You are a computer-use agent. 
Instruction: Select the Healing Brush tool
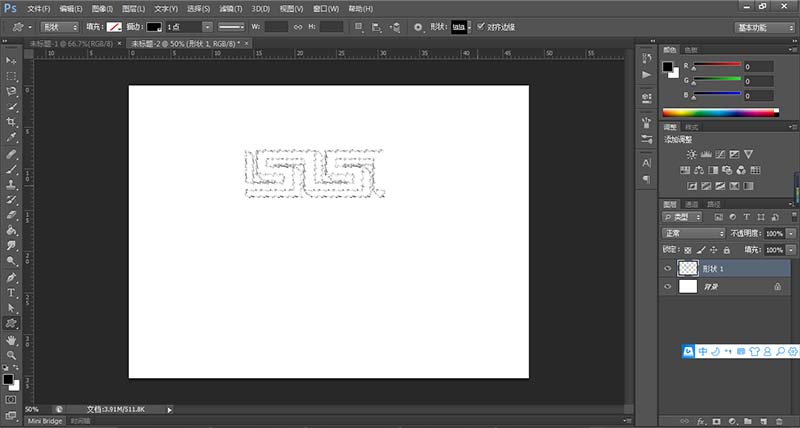[11, 154]
